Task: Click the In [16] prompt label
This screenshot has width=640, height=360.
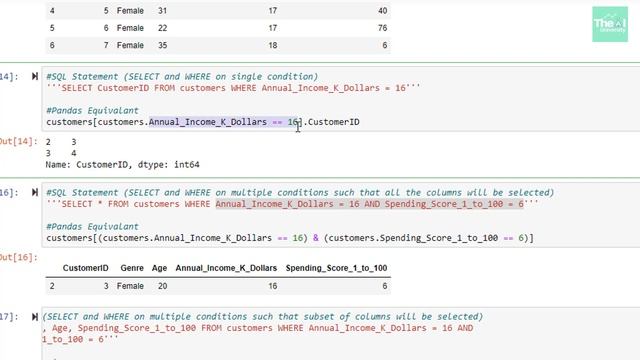Action: pos(9,192)
